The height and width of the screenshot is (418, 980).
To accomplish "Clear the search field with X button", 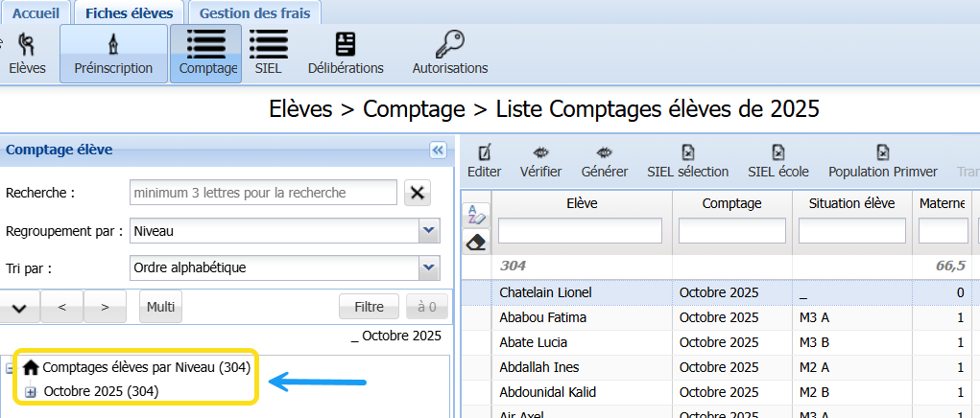I will (x=418, y=193).
